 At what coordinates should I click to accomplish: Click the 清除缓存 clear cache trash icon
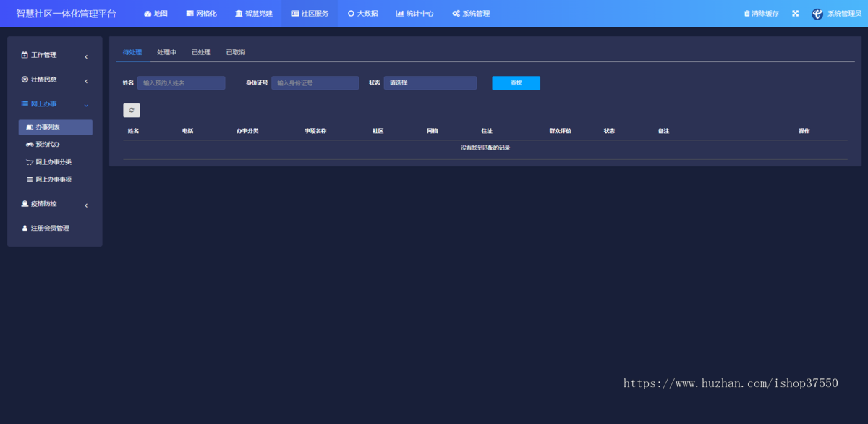(x=747, y=13)
